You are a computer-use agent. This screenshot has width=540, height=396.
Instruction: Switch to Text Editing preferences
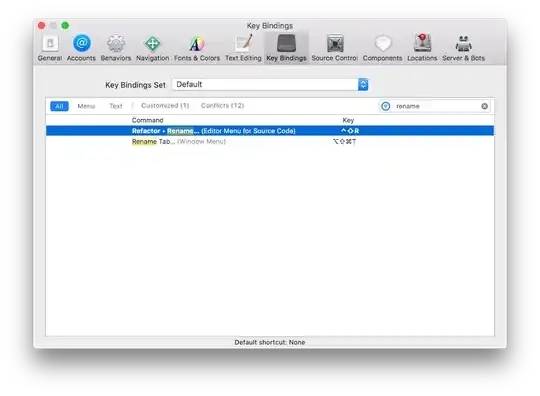[243, 48]
